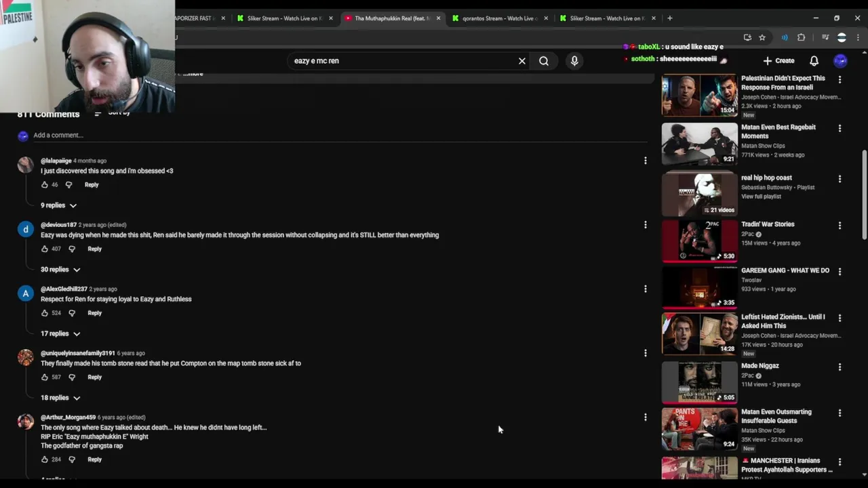Like the comment by @AlexGledhill237

point(45,313)
